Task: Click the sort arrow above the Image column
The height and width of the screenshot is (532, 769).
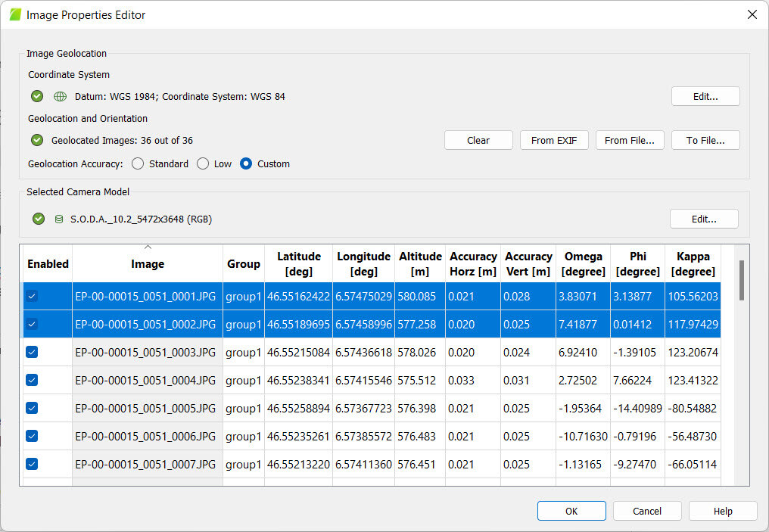Action: point(148,248)
